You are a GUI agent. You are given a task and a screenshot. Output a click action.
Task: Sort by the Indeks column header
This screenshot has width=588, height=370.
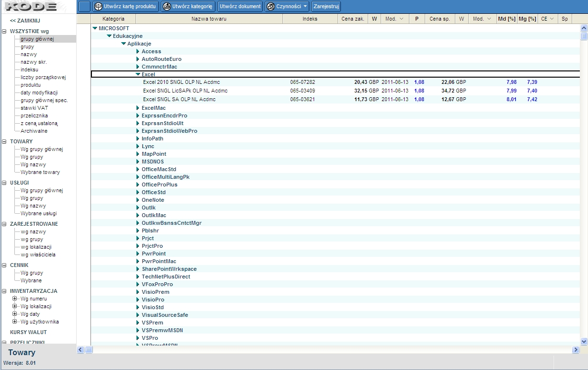coord(310,19)
